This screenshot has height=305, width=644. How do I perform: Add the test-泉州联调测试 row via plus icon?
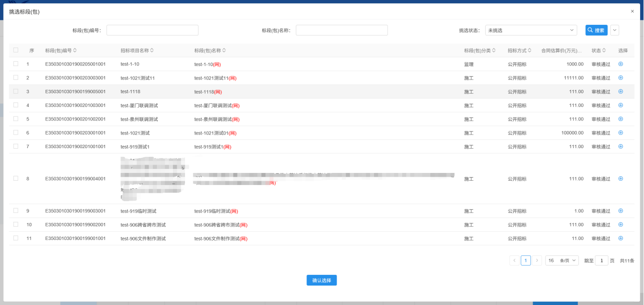tap(620, 119)
